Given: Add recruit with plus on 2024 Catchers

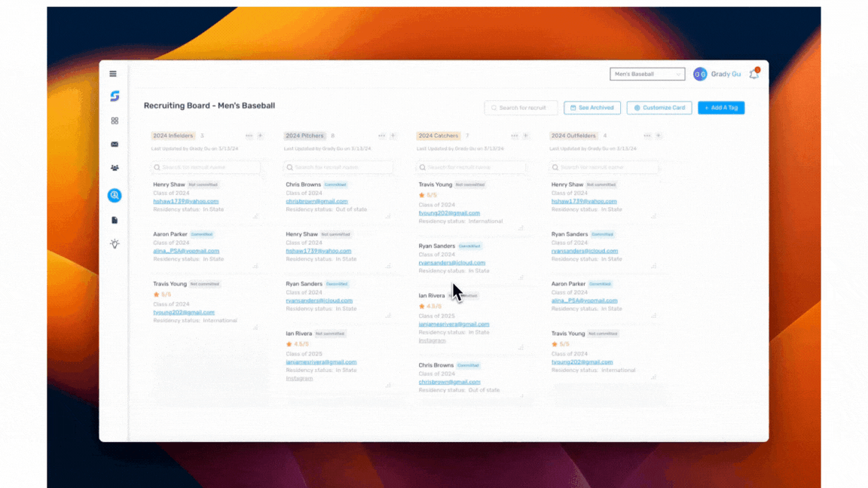Looking at the screenshot, I should [526, 136].
